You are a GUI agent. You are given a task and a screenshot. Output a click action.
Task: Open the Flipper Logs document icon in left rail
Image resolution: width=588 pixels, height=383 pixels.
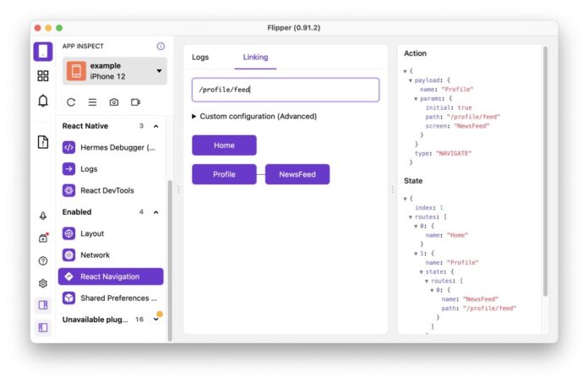(x=43, y=142)
